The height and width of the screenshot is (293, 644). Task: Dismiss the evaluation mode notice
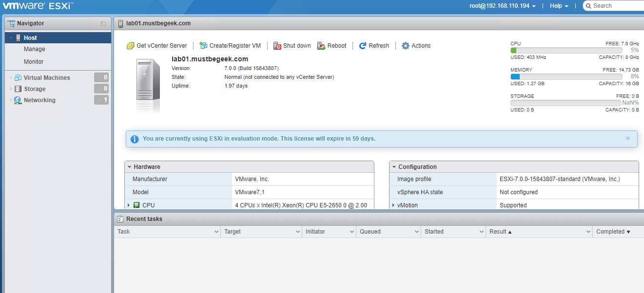pyautogui.click(x=627, y=138)
